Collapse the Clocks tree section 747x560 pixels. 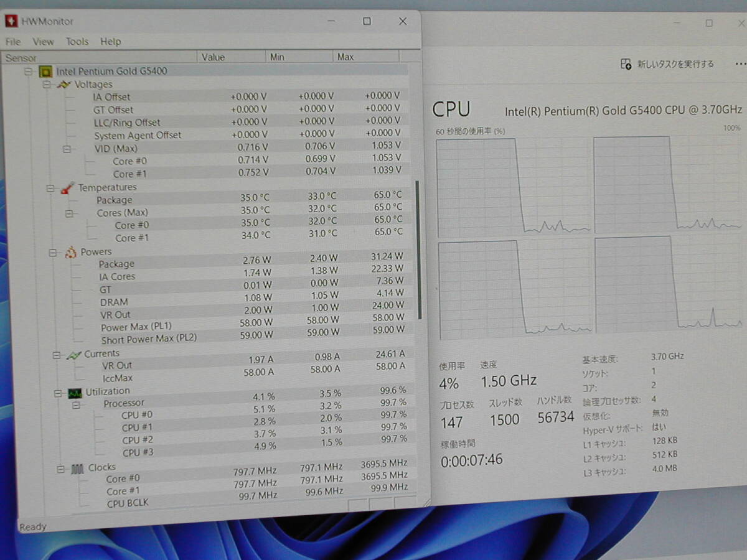pyautogui.click(x=61, y=469)
